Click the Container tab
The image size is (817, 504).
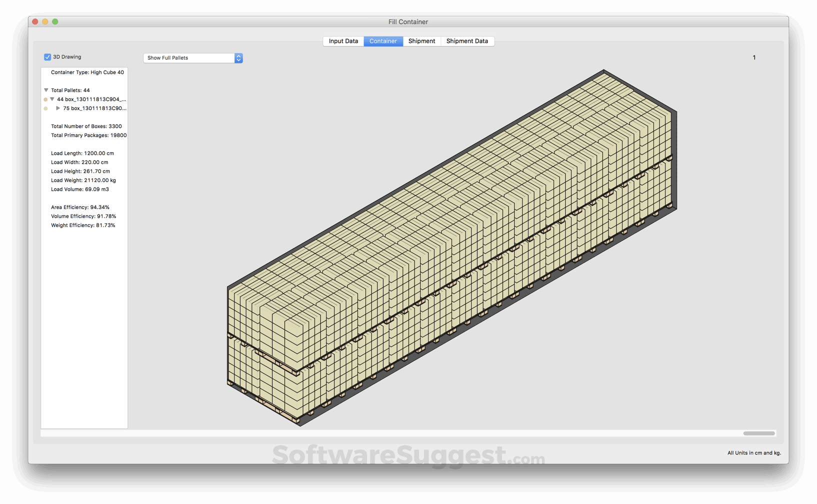383,41
